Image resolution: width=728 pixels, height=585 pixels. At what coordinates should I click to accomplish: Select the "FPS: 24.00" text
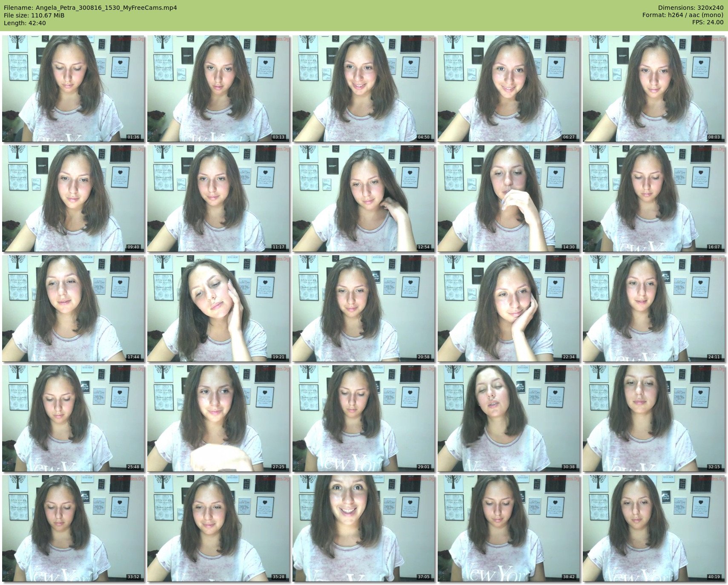[x=708, y=23]
